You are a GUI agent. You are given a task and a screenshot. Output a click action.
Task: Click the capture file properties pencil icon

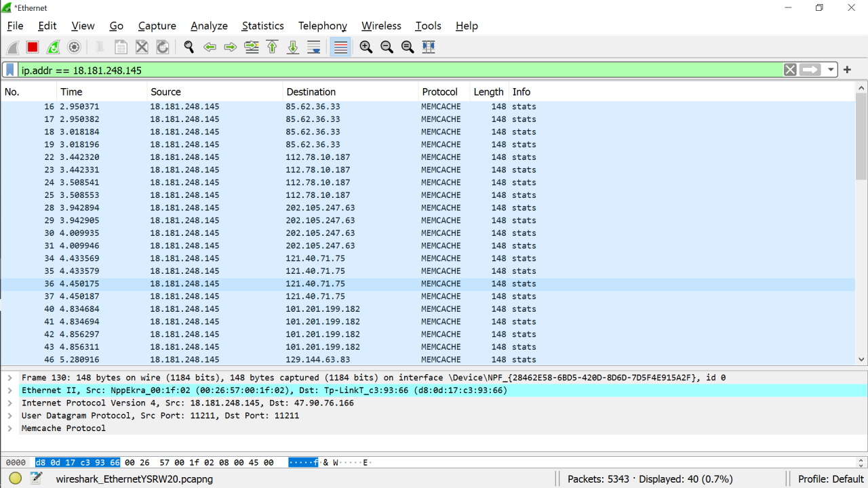(x=36, y=479)
